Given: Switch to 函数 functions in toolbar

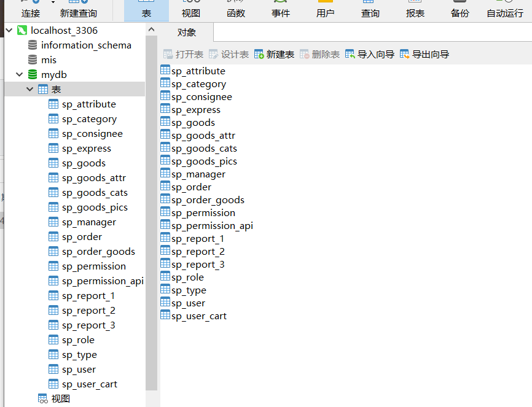Looking at the screenshot, I should pos(236,10).
